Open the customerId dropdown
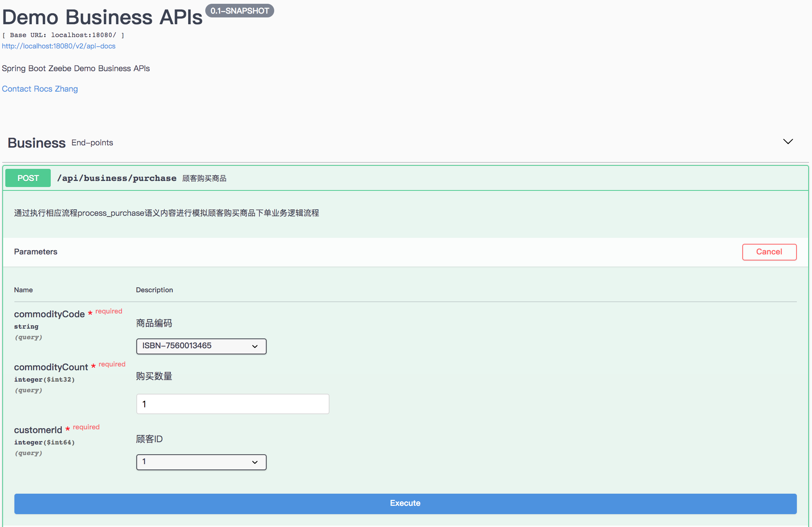 201,462
